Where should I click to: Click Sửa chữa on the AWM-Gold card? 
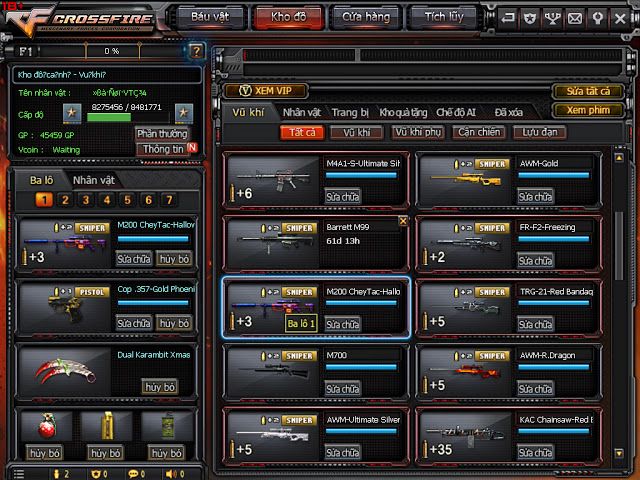pos(535,197)
